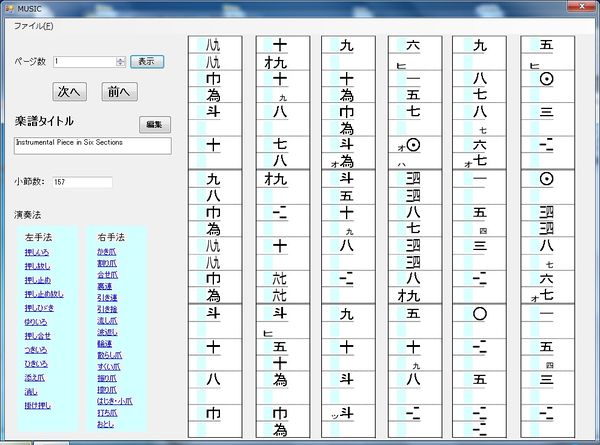Decrease page number with the down arrow
Image resolution: width=600 pixels, height=445 pixels.
pyautogui.click(x=120, y=64)
